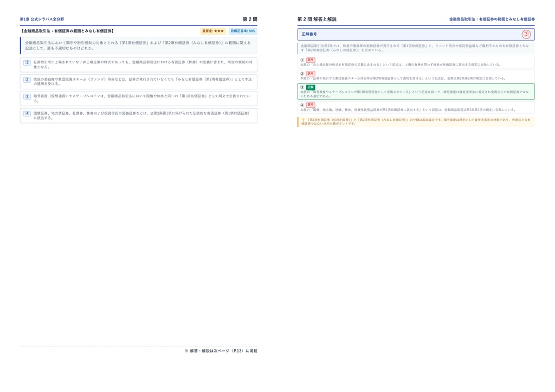Click the 重要度 ★★★ badge

click(213, 31)
